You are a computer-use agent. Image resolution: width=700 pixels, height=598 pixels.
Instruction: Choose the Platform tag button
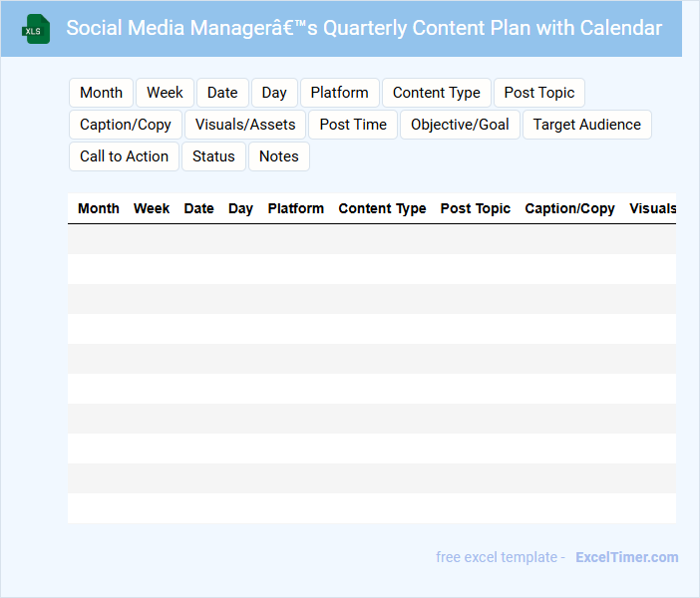[339, 93]
